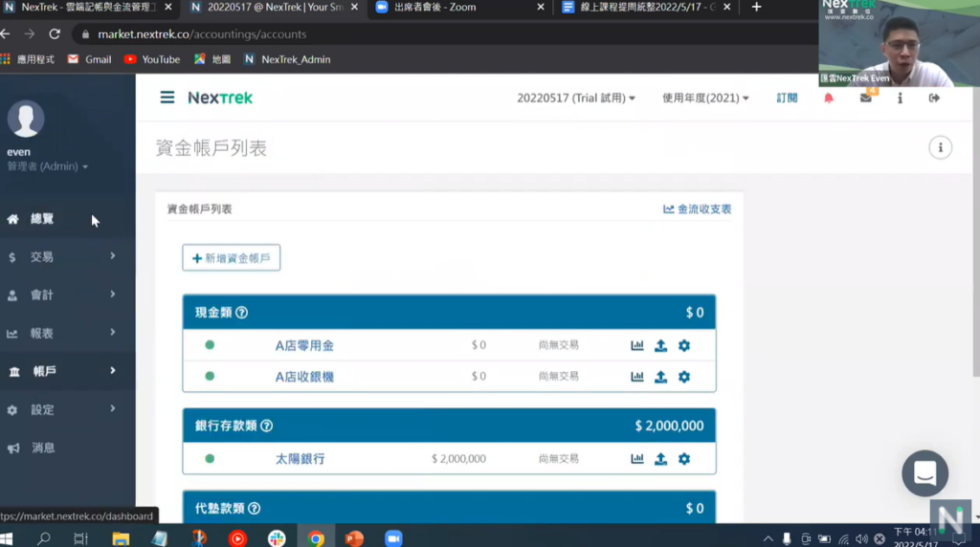Open the YouTube bookmark
Image resolution: width=980 pixels, height=547 pixels.
point(152,59)
